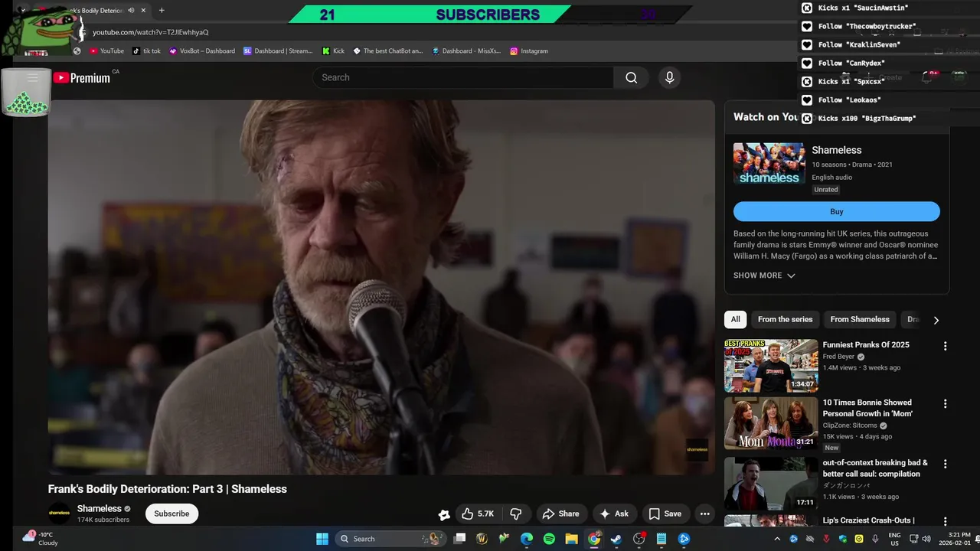This screenshot has height=551, width=980.
Task: Open the Funniest Pranks Of 2025 thumbnail
Action: 771,365
